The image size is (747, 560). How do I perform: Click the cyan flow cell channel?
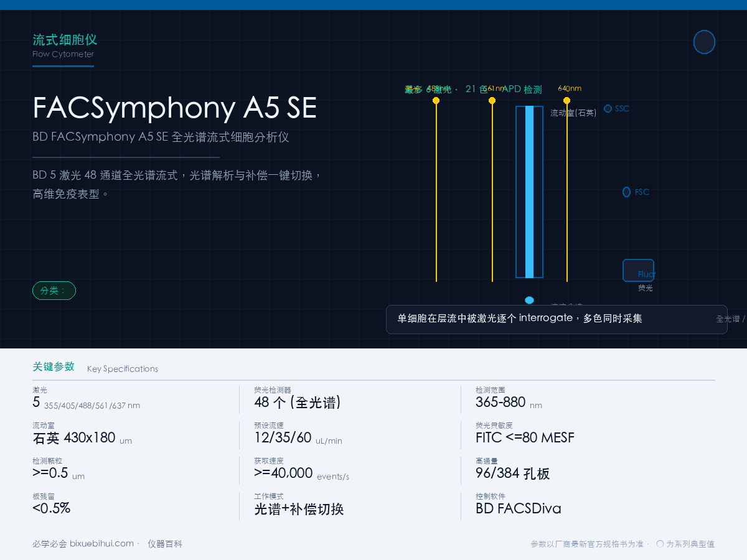pos(529,192)
